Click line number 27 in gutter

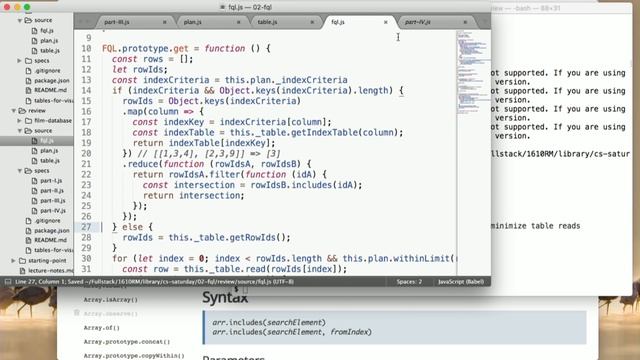(x=86, y=227)
